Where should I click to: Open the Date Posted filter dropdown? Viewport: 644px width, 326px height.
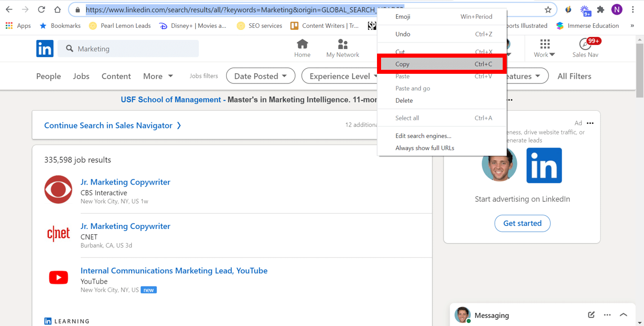[261, 76]
